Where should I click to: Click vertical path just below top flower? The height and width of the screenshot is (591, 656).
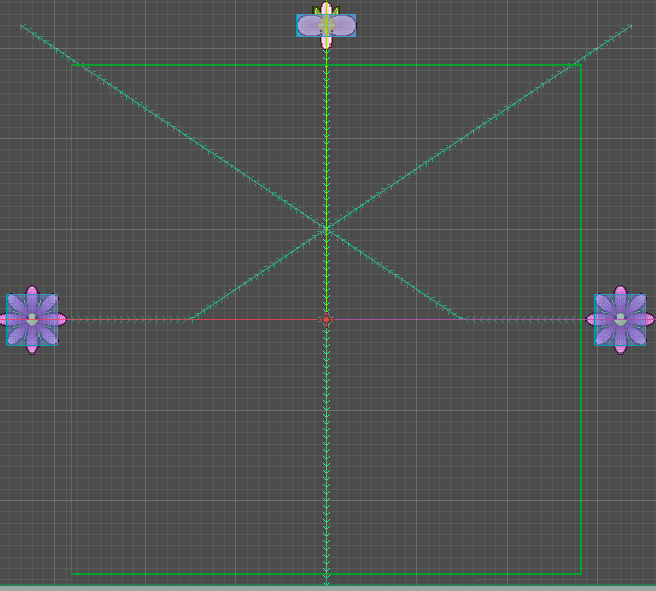pos(326,70)
